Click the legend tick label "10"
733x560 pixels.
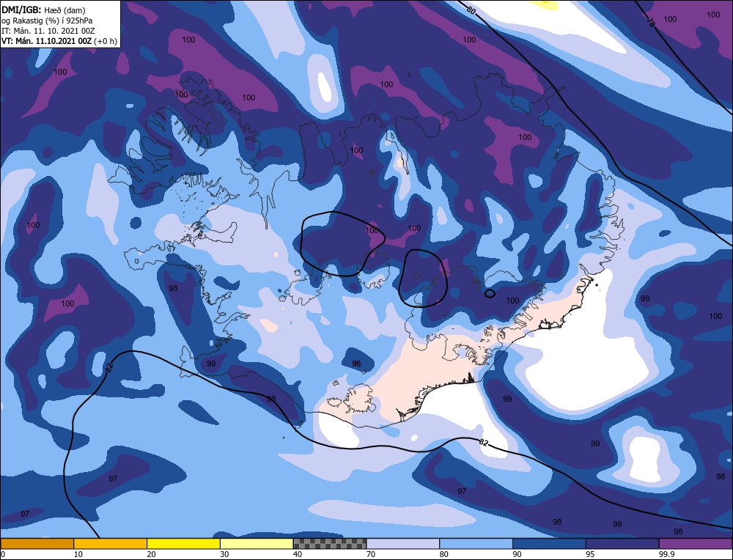click(78, 554)
